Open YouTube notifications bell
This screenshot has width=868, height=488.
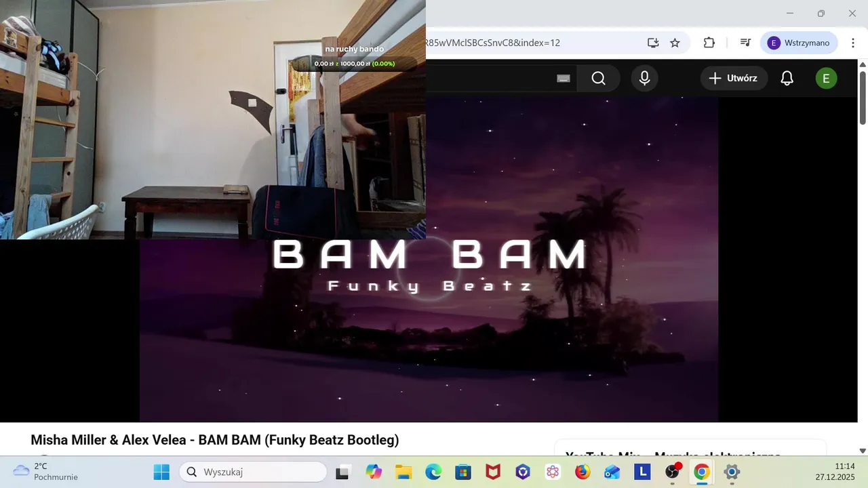point(787,79)
